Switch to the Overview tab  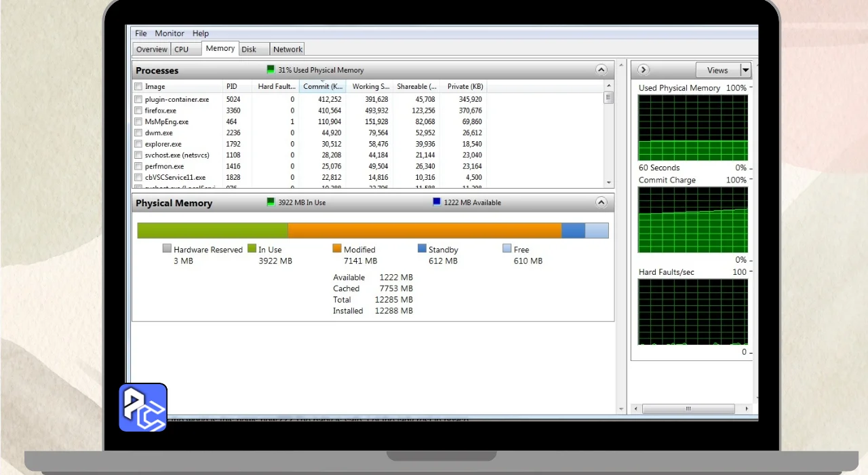click(152, 50)
